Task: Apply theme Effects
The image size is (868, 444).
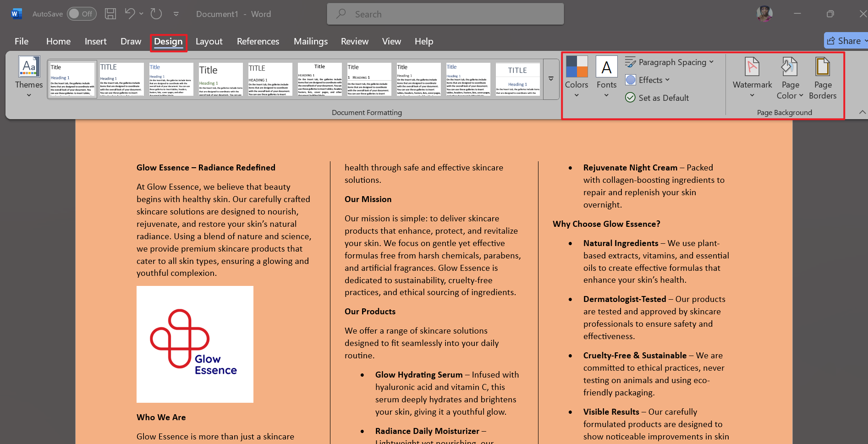Action: point(647,80)
